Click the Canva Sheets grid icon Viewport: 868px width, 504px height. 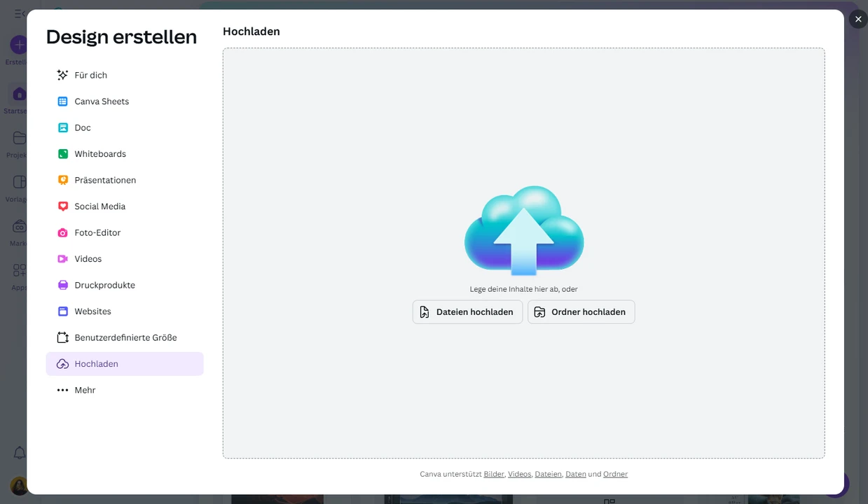click(x=62, y=101)
